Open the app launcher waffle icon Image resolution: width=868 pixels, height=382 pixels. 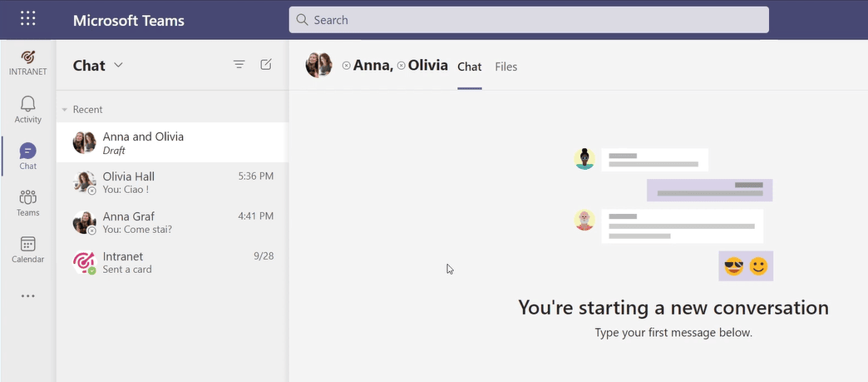27,19
